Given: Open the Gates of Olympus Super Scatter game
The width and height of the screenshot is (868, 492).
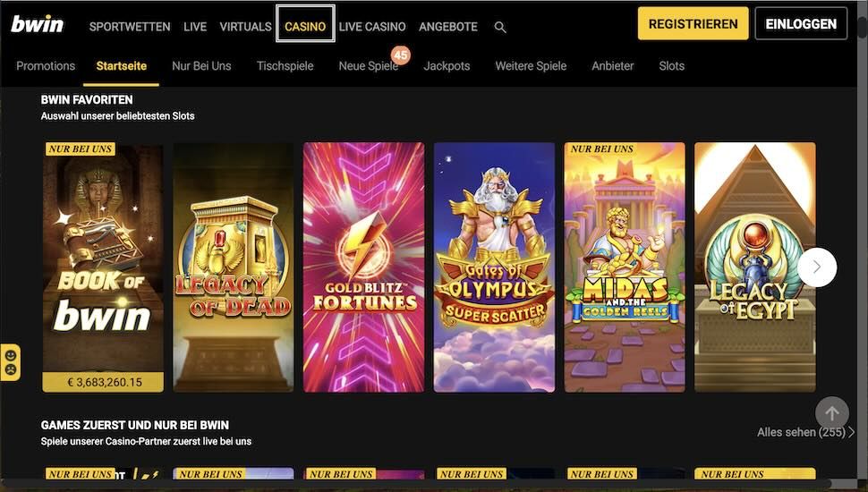Looking at the screenshot, I should click(494, 267).
